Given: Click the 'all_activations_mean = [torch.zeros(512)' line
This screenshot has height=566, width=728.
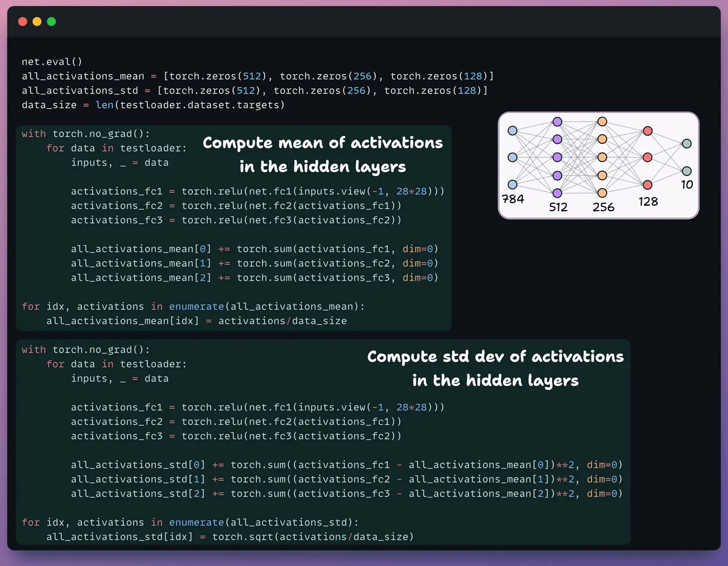Looking at the screenshot, I should click(258, 76).
